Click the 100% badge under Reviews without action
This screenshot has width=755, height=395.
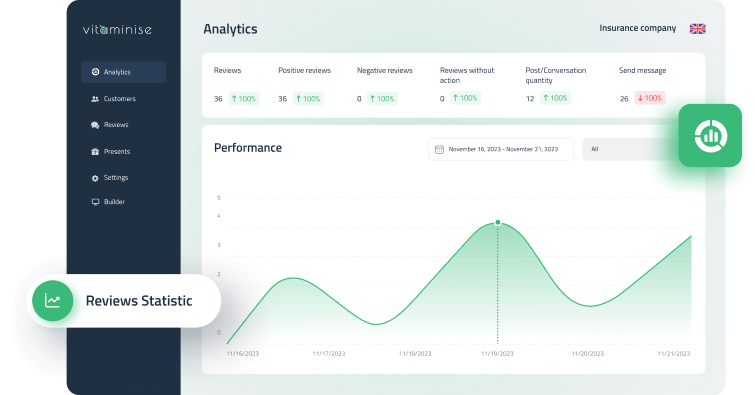pyautogui.click(x=465, y=98)
